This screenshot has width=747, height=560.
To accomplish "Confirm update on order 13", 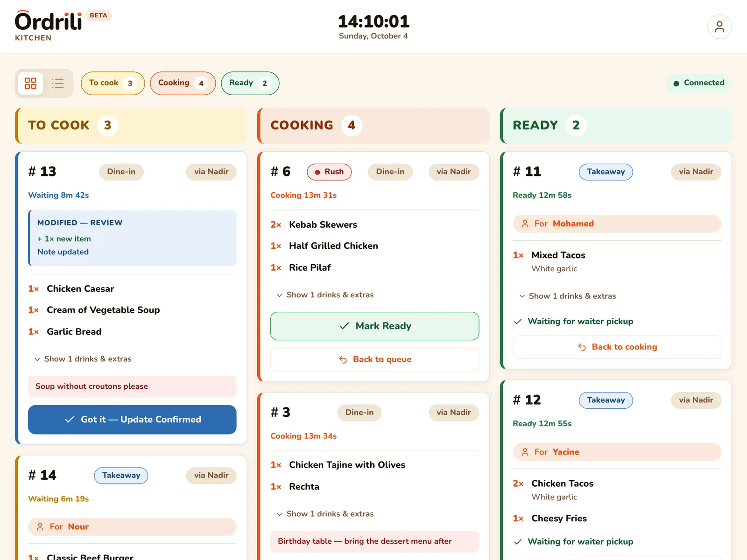I will [132, 420].
